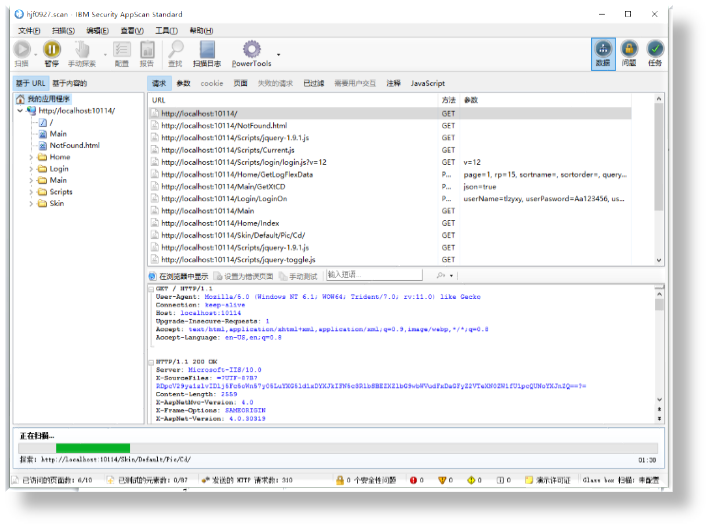Open the 编辑(E) menu
712x531 pixels.
[x=98, y=30]
